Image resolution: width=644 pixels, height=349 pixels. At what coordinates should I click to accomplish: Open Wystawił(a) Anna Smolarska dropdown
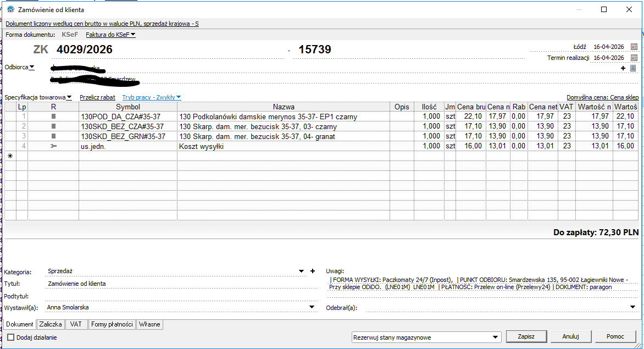(312, 307)
